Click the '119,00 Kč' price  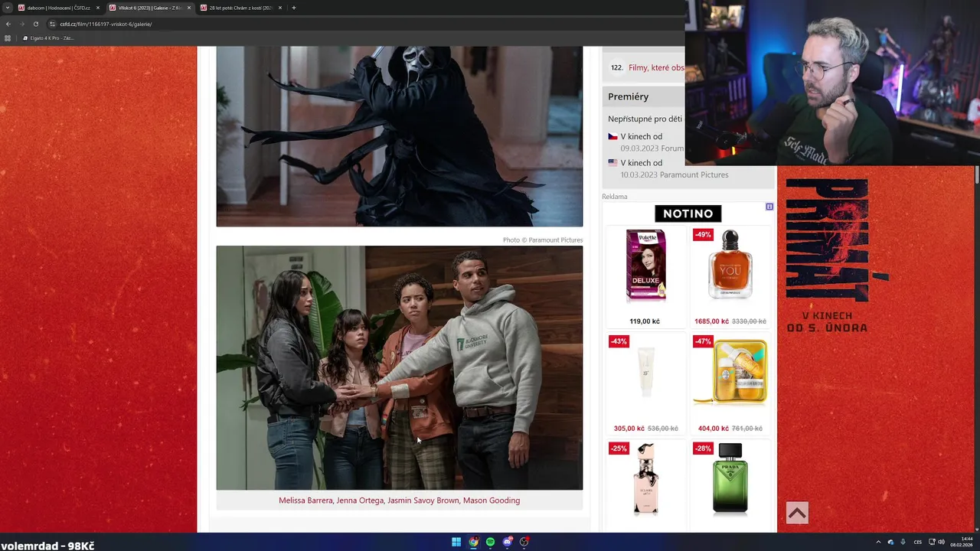click(x=645, y=321)
